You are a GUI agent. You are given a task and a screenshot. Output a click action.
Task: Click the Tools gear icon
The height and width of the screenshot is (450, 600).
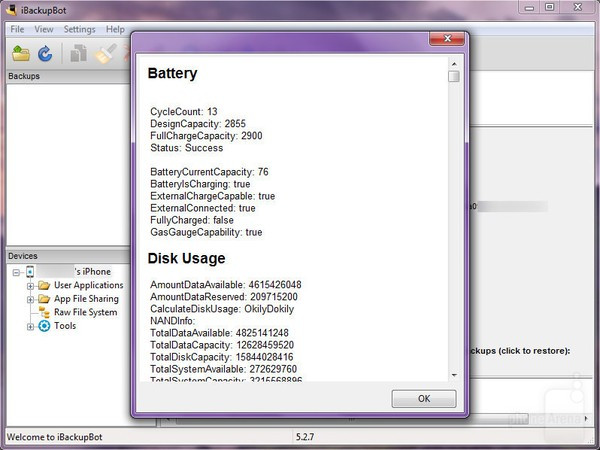[x=44, y=326]
